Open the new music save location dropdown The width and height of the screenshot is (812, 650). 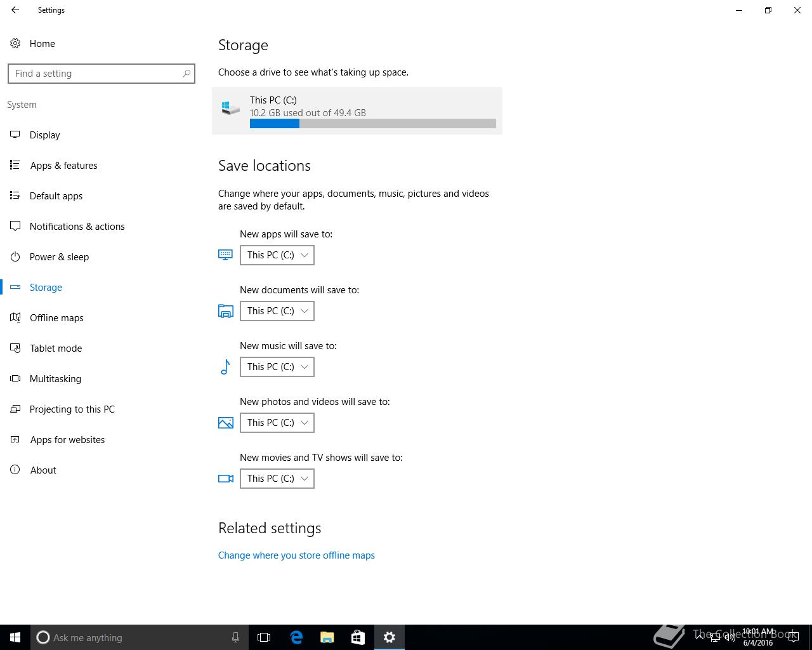point(277,367)
